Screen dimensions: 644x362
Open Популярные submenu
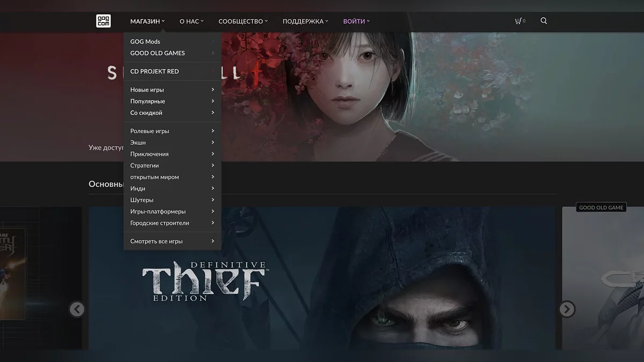click(172, 101)
